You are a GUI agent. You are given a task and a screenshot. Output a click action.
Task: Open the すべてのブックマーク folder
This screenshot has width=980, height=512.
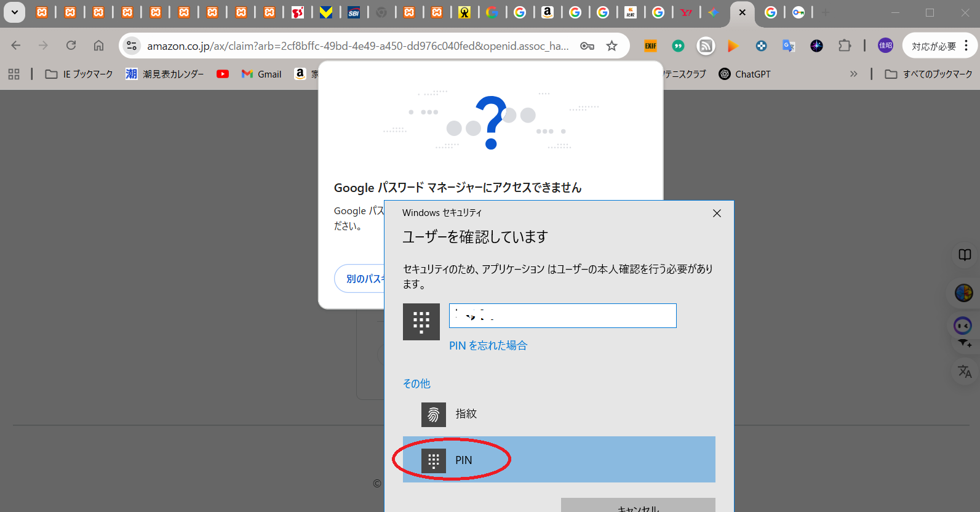(x=928, y=74)
